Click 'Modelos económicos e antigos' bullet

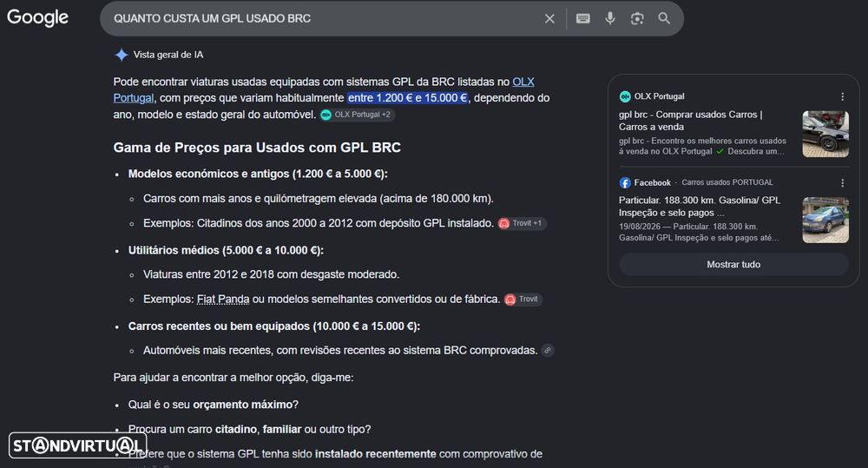(258, 174)
